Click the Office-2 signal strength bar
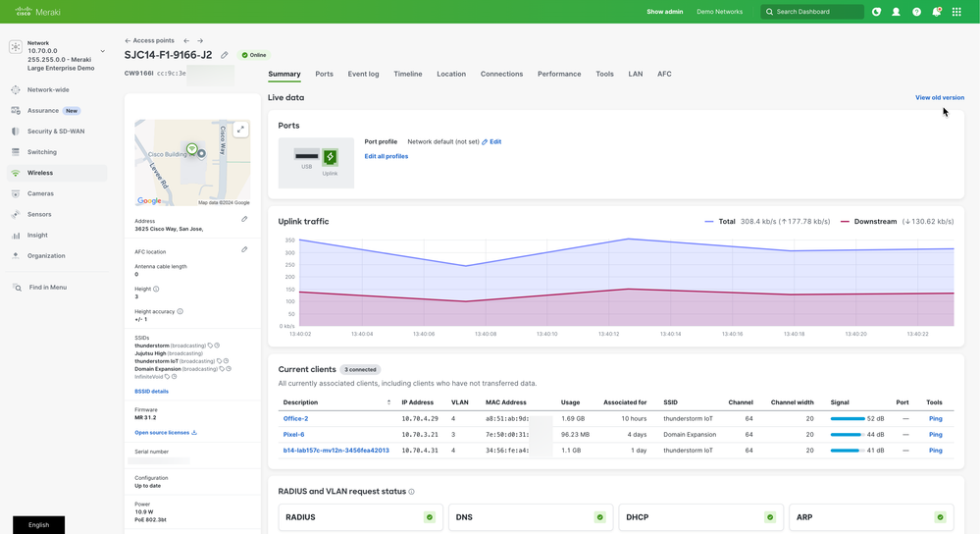The width and height of the screenshot is (980, 534). click(x=847, y=419)
